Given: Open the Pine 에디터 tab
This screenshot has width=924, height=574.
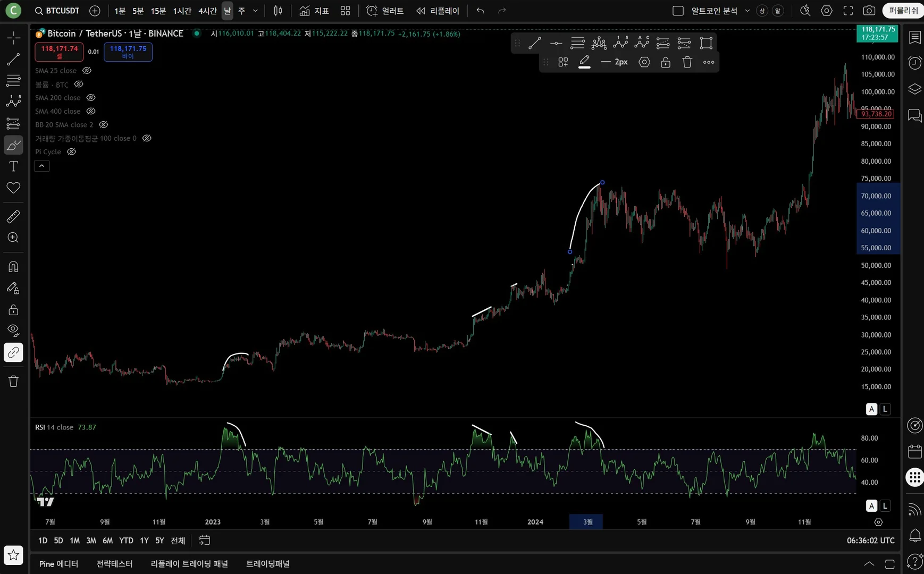Looking at the screenshot, I should [x=58, y=564].
